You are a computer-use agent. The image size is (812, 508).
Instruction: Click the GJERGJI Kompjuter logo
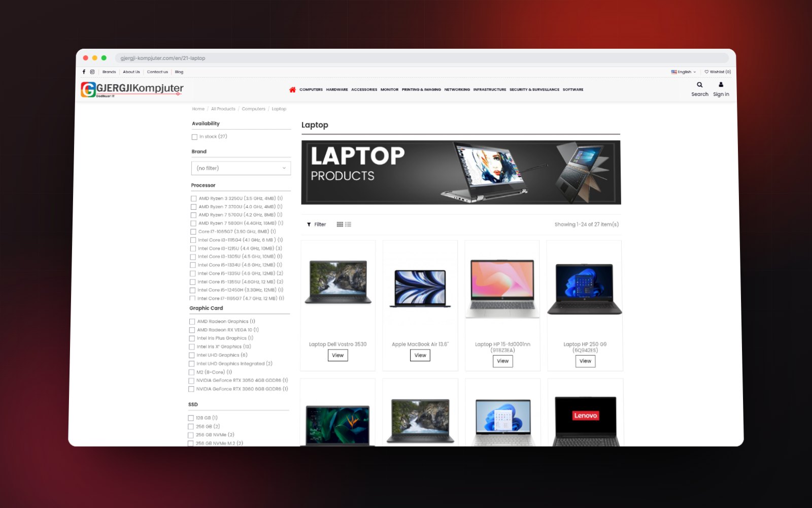pyautogui.click(x=132, y=89)
